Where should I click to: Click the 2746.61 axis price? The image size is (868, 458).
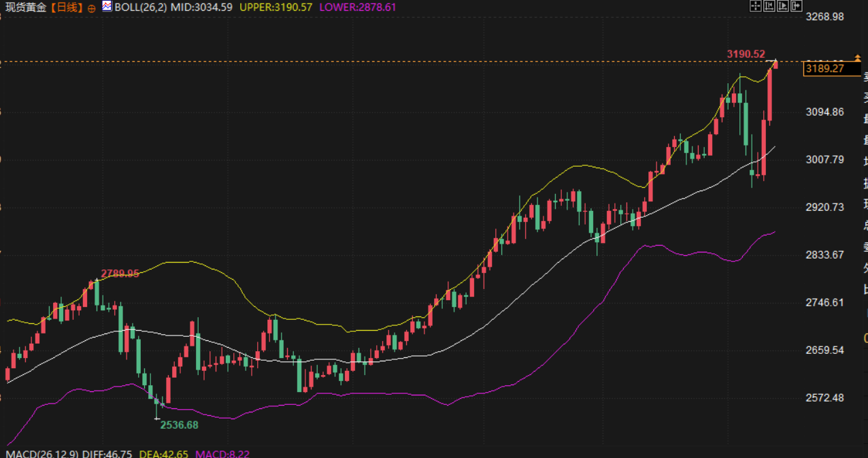pyautogui.click(x=824, y=303)
